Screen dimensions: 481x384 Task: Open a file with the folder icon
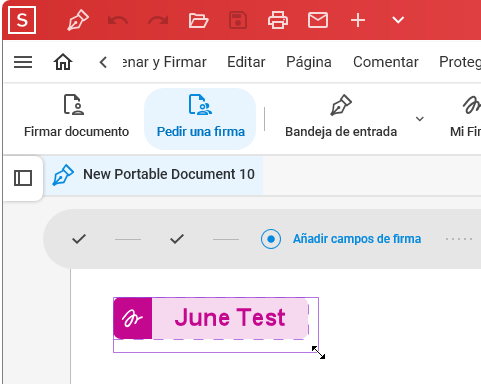click(198, 20)
